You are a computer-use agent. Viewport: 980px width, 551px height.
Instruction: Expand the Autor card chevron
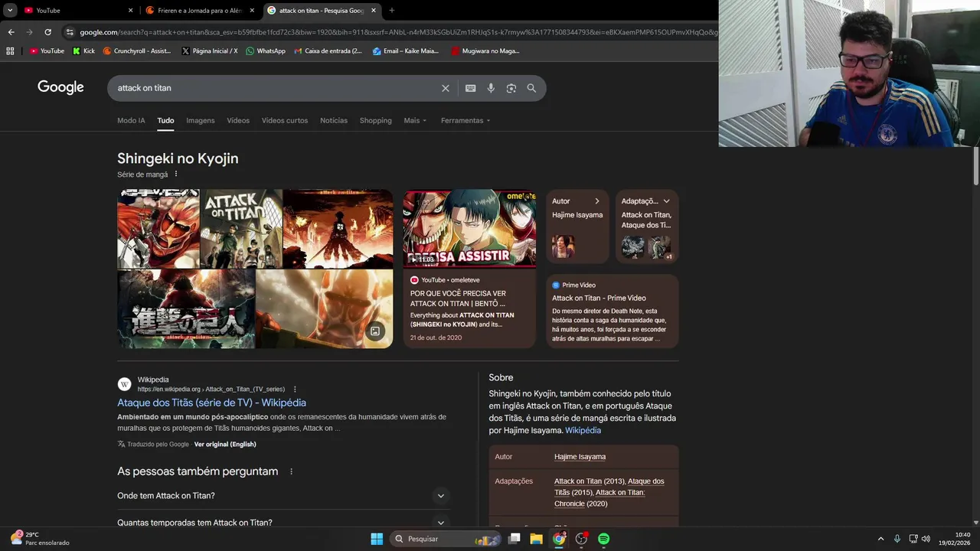click(x=597, y=201)
